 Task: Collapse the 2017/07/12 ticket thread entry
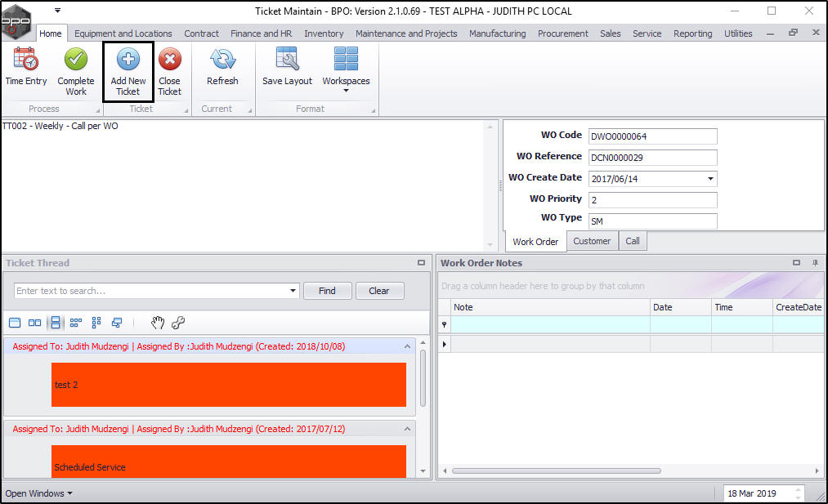point(407,429)
